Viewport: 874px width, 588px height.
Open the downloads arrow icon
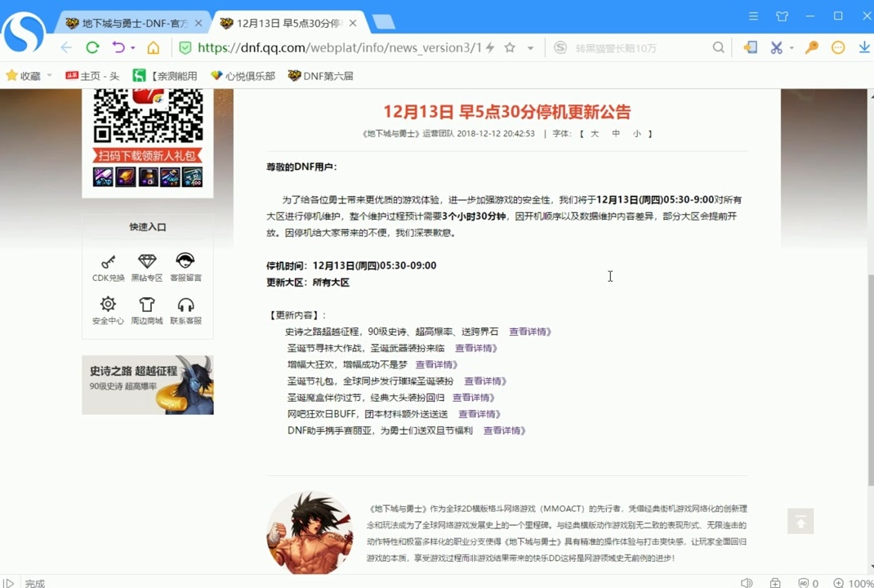864,48
